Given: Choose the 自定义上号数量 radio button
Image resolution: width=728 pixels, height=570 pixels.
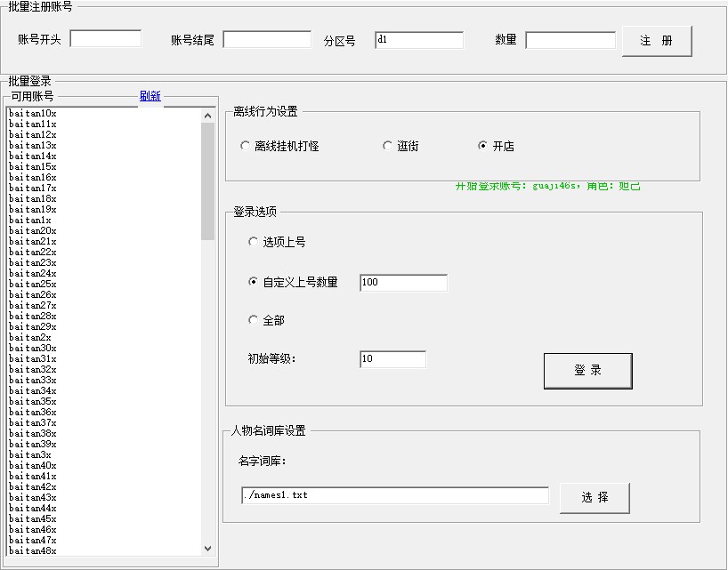Looking at the screenshot, I should tap(254, 283).
